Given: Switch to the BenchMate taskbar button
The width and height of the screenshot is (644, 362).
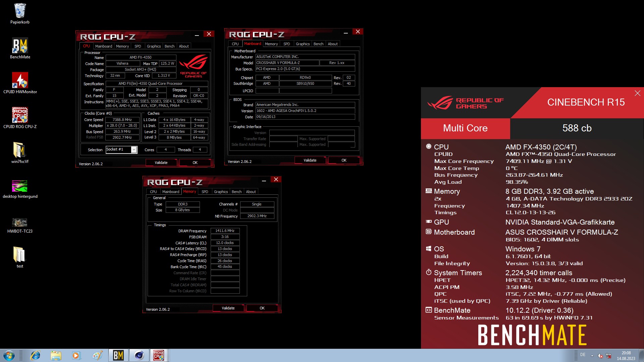Looking at the screenshot, I should tap(118, 355).
